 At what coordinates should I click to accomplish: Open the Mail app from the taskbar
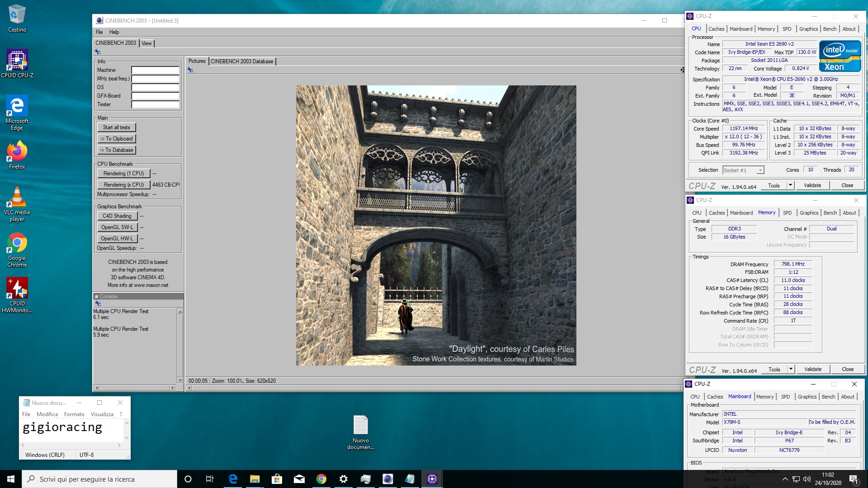tap(299, 479)
